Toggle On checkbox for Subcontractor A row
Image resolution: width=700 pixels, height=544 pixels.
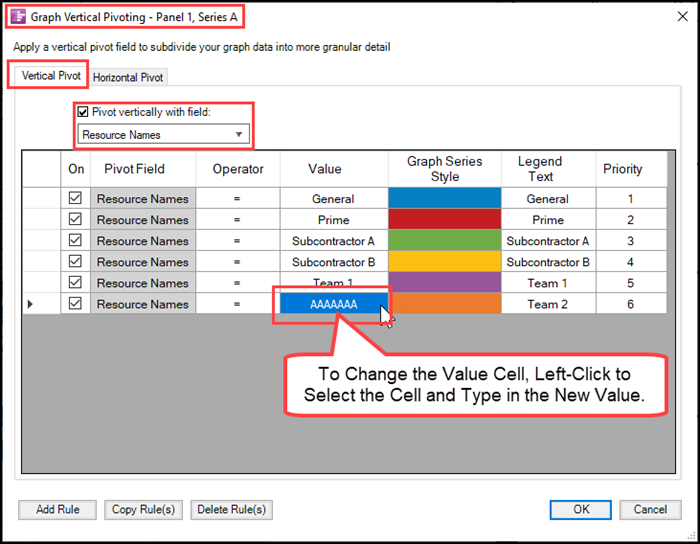(x=75, y=240)
